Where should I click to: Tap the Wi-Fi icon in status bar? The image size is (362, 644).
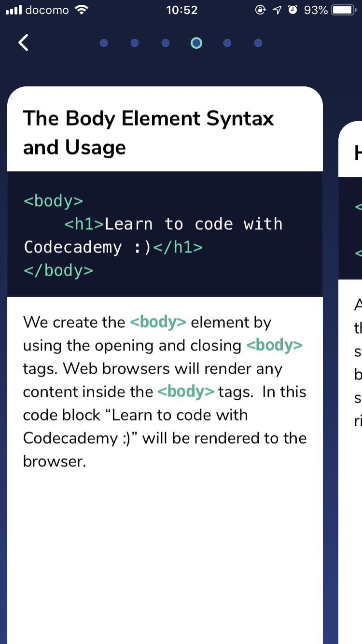click(x=83, y=10)
